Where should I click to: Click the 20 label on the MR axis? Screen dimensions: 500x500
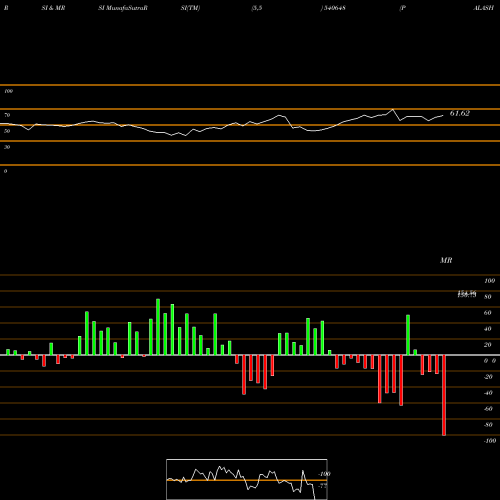(488, 345)
